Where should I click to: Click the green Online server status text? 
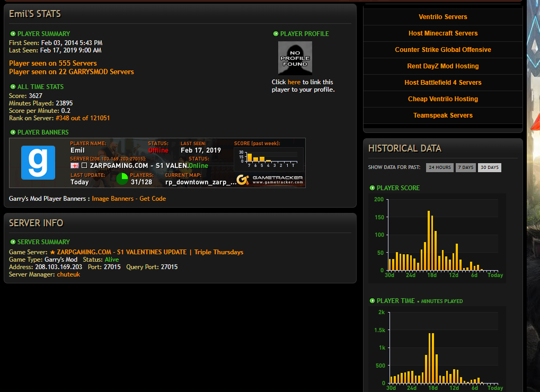point(198,166)
